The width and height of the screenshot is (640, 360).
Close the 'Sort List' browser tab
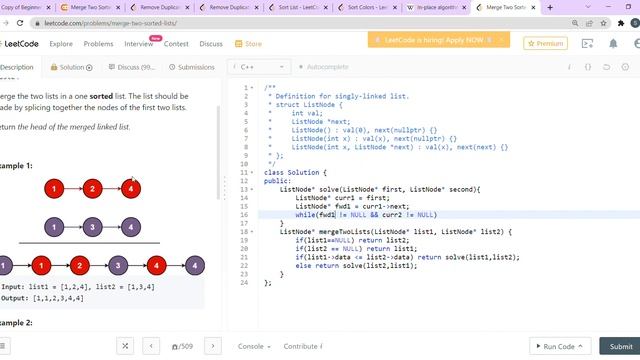[x=326, y=7]
